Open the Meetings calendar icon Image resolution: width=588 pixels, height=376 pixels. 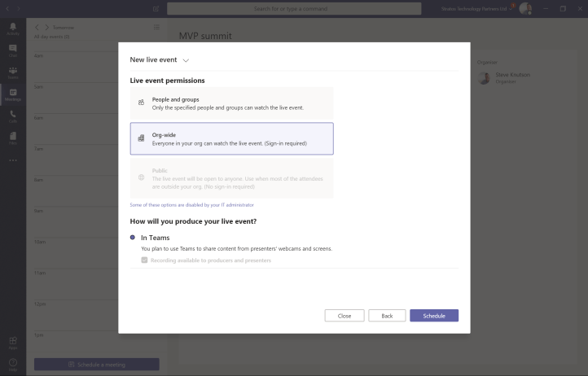coord(12,94)
